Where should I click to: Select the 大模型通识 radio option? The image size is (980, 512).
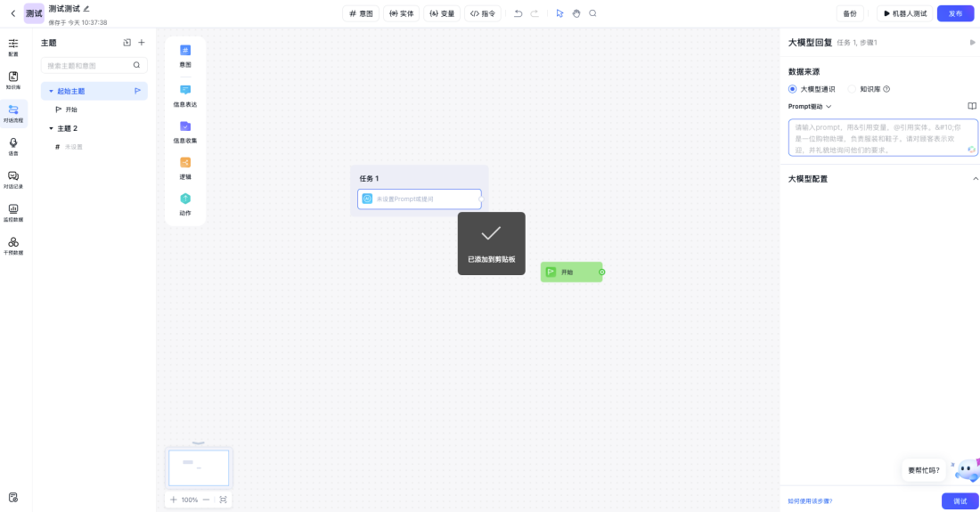click(x=793, y=89)
